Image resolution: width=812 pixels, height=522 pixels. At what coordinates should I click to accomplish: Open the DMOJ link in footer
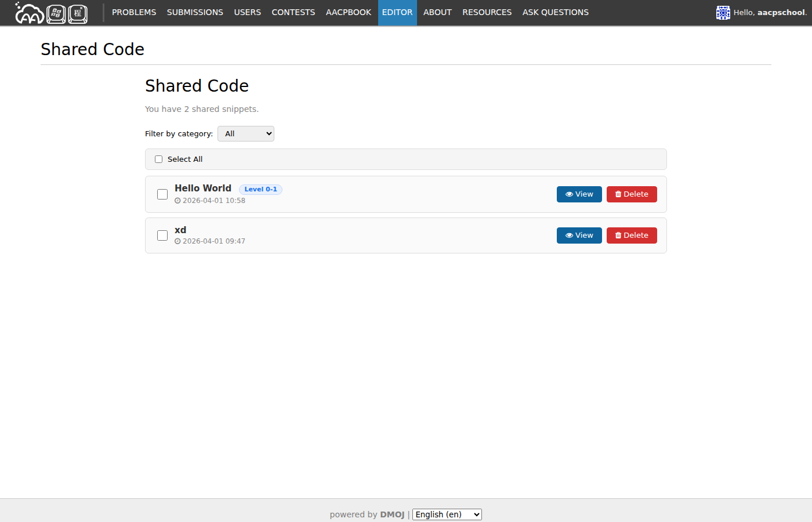point(392,514)
